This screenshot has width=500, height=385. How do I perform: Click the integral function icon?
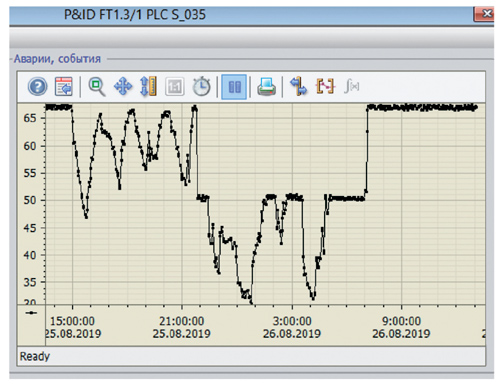tap(352, 86)
